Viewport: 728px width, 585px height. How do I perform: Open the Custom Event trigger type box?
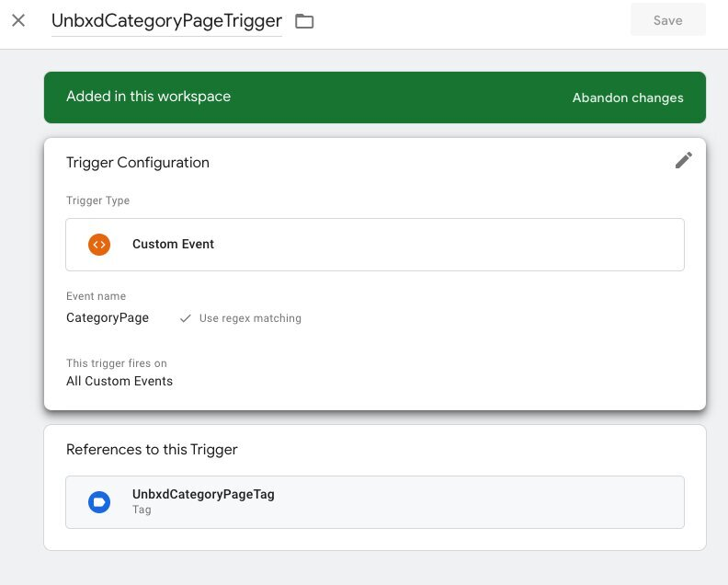click(375, 245)
